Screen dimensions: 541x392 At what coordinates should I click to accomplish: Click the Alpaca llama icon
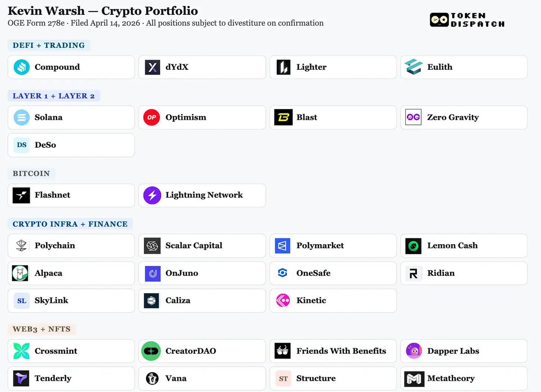20,273
